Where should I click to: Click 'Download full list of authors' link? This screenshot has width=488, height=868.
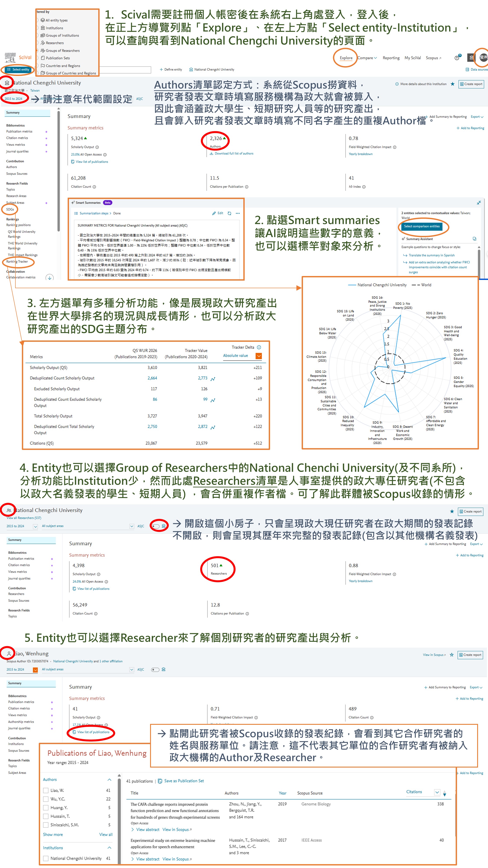(x=232, y=153)
